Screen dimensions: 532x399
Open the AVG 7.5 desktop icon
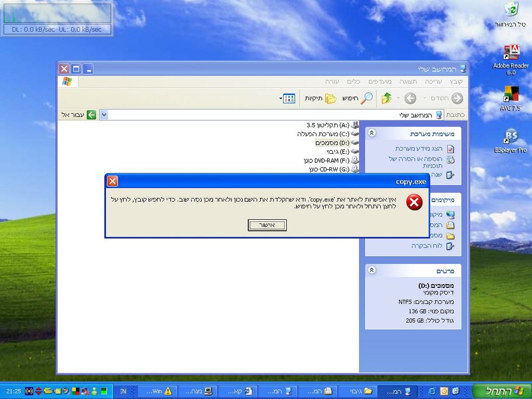coord(511,99)
